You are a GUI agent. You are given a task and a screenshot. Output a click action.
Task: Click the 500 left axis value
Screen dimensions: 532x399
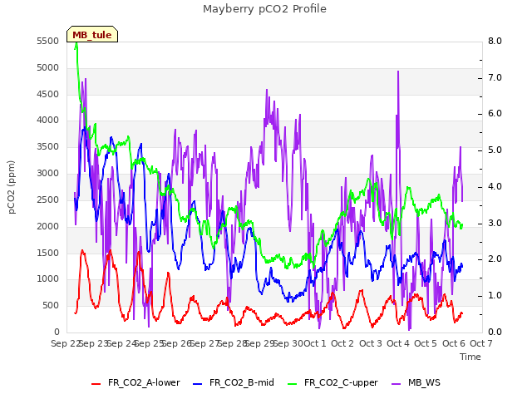[51, 305]
